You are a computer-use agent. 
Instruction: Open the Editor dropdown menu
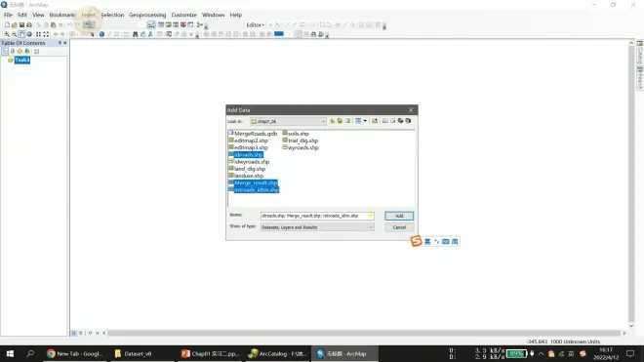pos(255,25)
